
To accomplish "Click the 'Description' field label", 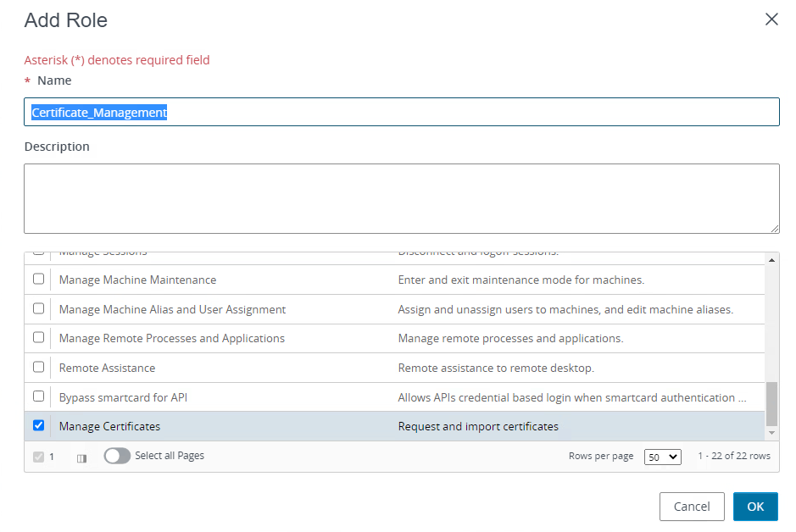I will (x=57, y=147).
